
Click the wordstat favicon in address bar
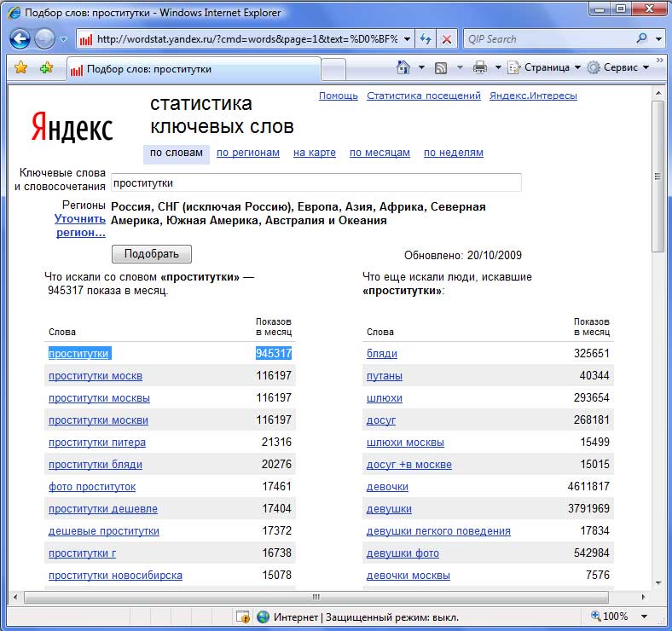[86, 39]
